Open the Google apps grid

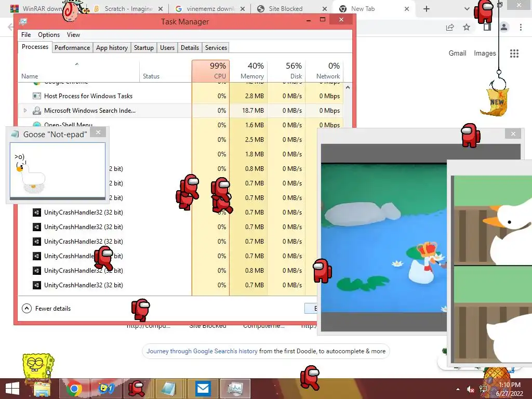pyautogui.click(x=514, y=54)
